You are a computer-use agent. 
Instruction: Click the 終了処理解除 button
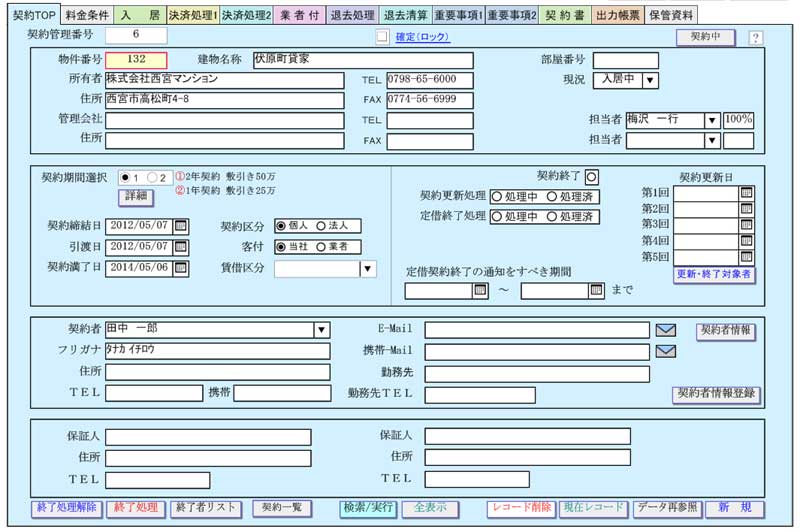[67, 509]
